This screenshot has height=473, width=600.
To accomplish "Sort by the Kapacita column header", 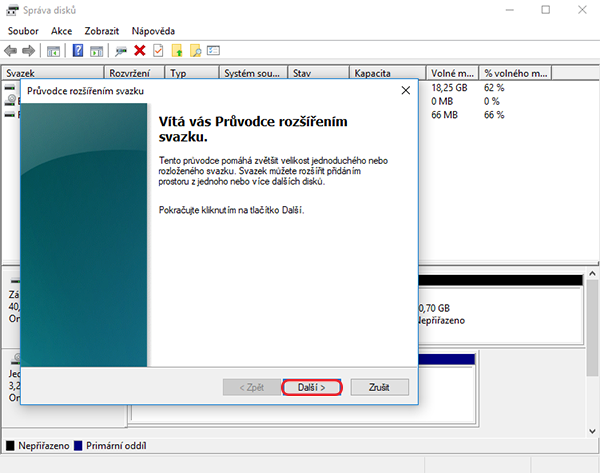I will (x=387, y=73).
